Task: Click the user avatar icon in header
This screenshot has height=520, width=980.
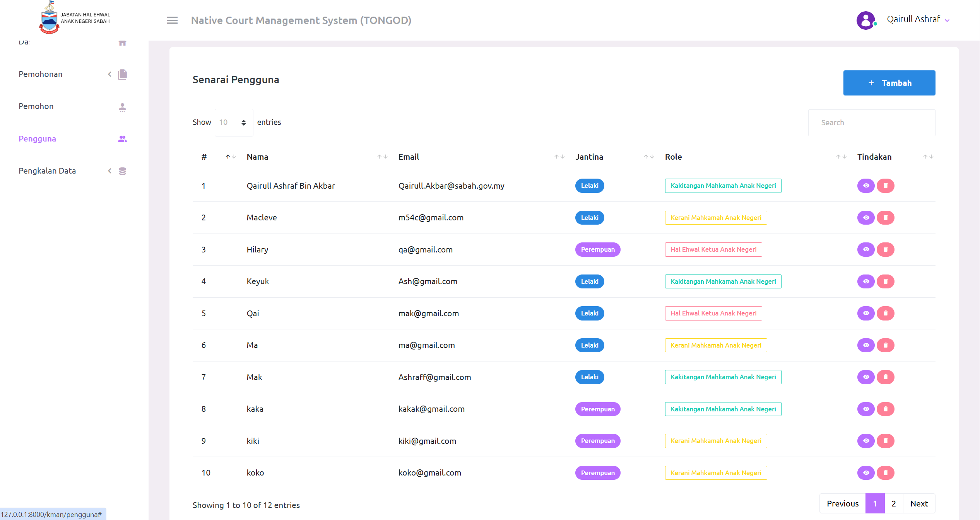Action: coord(865,20)
